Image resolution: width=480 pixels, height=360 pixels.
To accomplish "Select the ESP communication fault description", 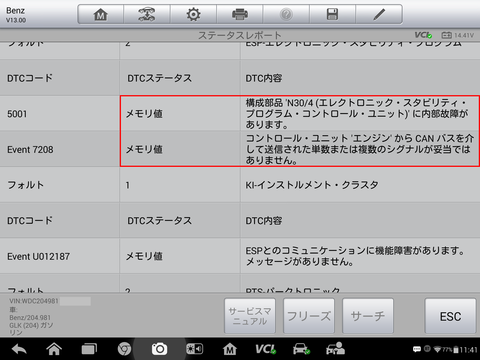I will click(355, 256).
